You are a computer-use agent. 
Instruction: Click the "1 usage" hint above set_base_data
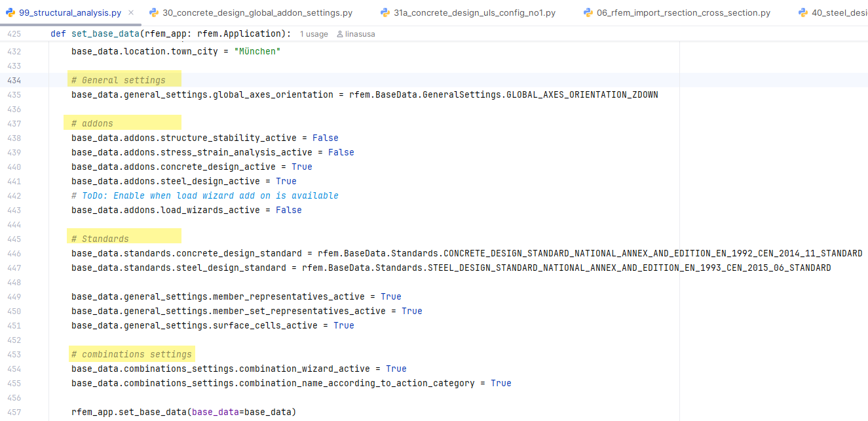pyautogui.click(x=313, y=33)
